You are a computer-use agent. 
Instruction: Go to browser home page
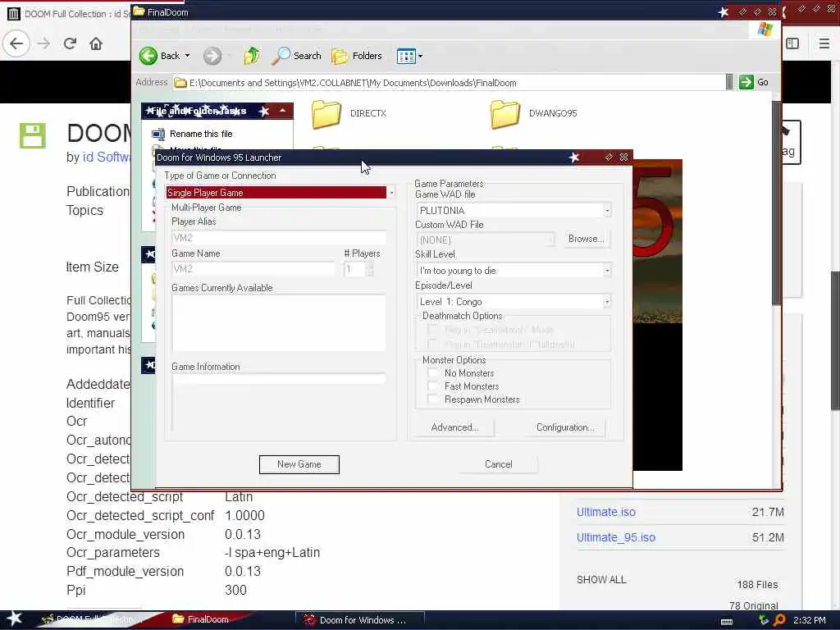click(x=96, y=43)
